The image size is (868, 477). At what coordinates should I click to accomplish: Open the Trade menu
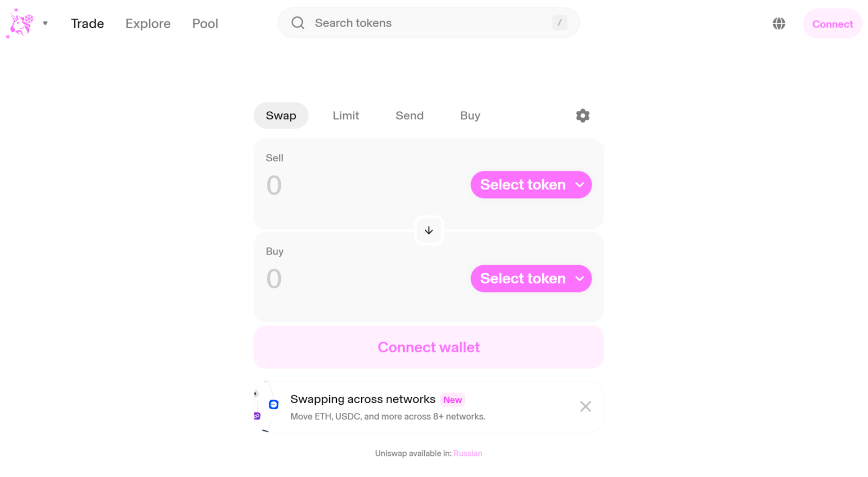pyautogui.click(x=87, y=23)
